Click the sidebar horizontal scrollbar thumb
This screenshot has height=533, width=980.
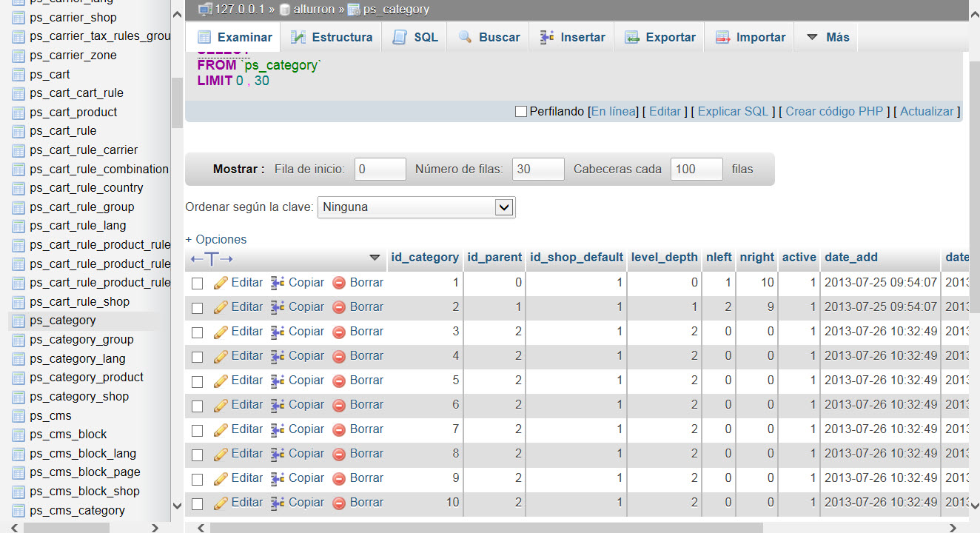[x=67, y=528]
